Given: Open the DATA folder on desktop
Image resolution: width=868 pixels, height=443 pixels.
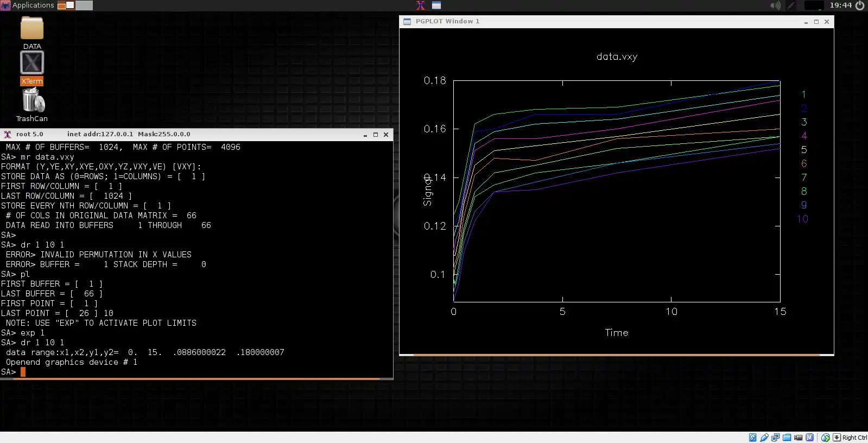Looking at the screenshot, I should [32, 29].
